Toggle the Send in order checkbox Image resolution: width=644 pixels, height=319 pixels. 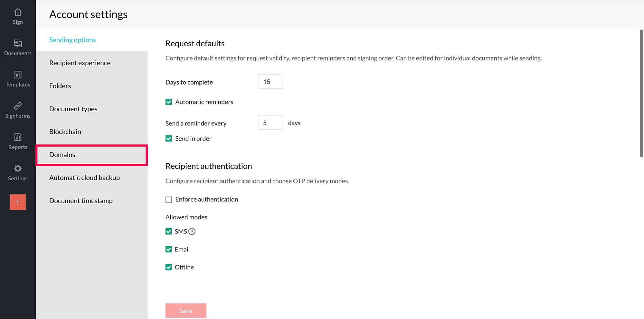(x=169, y=139)
